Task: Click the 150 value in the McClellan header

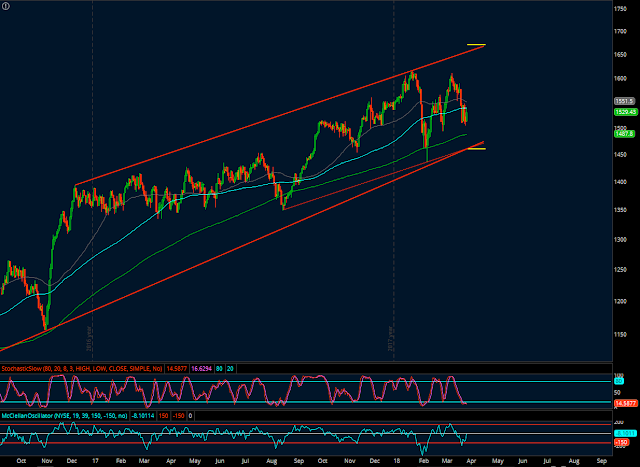Action: click(163, 416)
